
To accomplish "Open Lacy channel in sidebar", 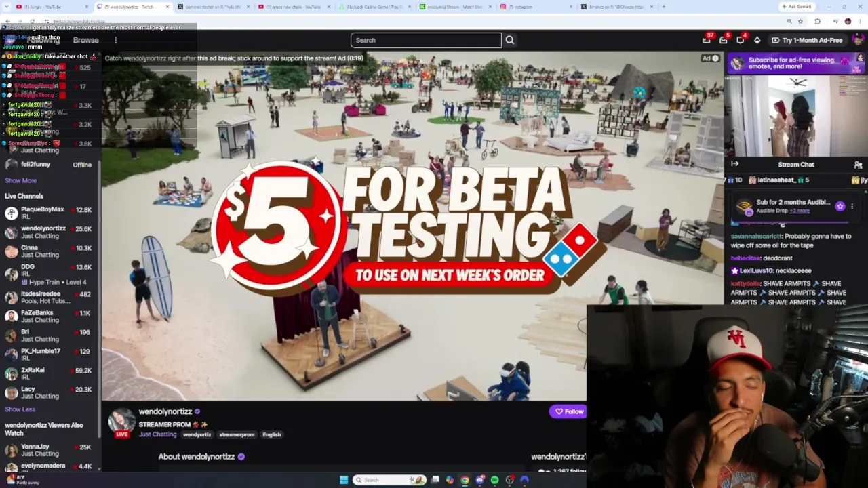I will click(50, 392).
